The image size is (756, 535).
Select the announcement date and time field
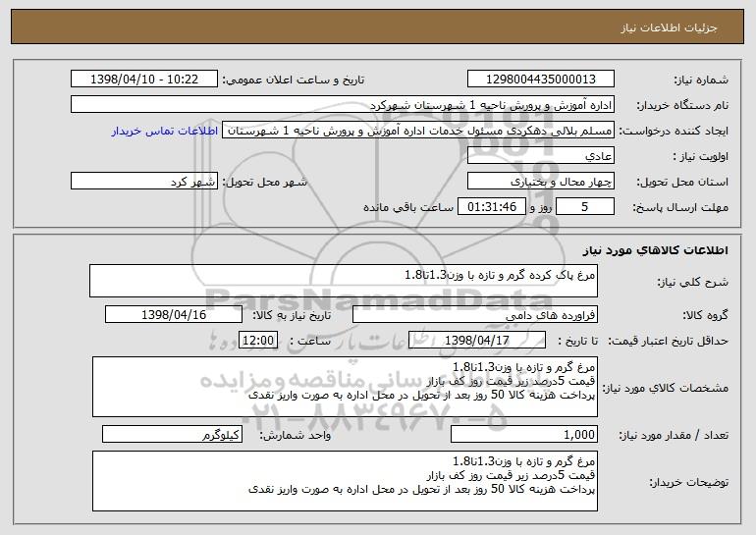tap(144, 80)
